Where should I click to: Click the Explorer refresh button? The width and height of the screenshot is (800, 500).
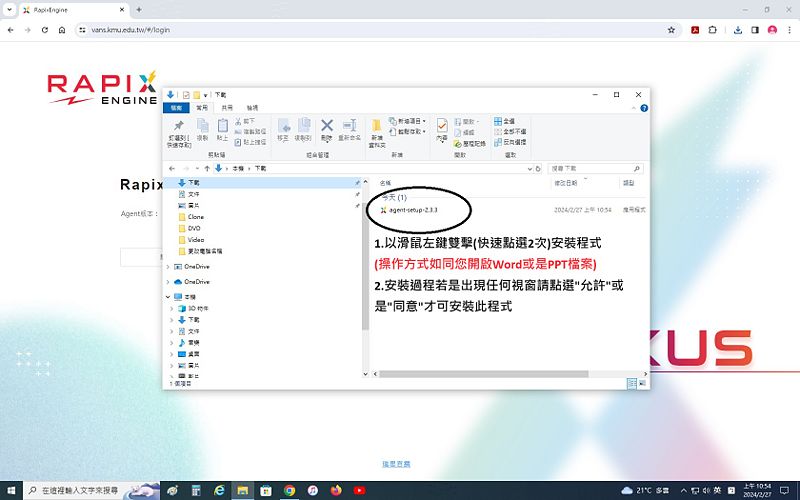(538, 168)
